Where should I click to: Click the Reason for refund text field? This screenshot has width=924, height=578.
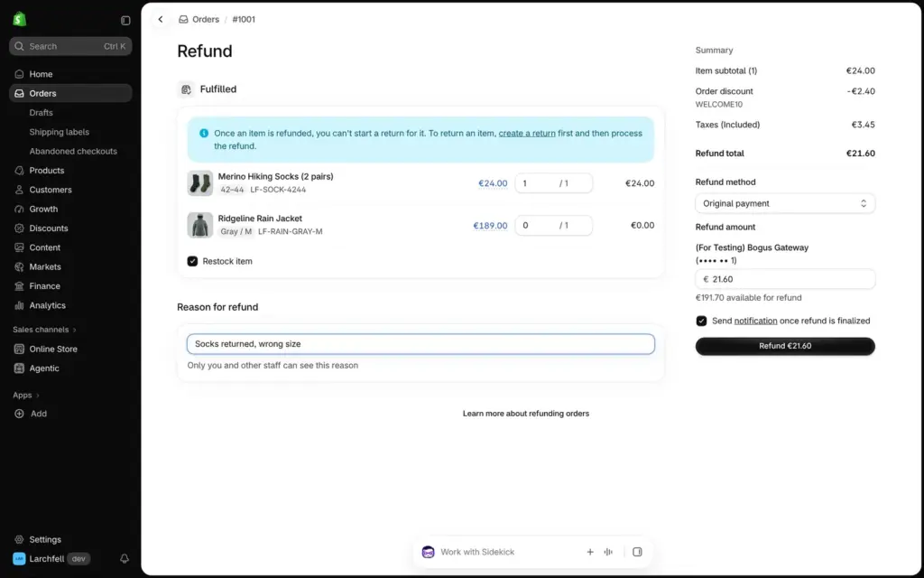420,344
